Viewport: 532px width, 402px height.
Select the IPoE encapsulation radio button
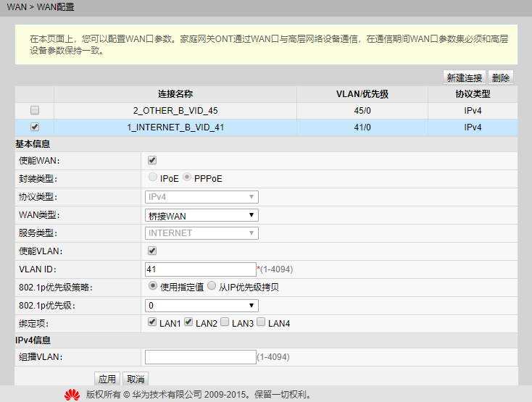152,177
